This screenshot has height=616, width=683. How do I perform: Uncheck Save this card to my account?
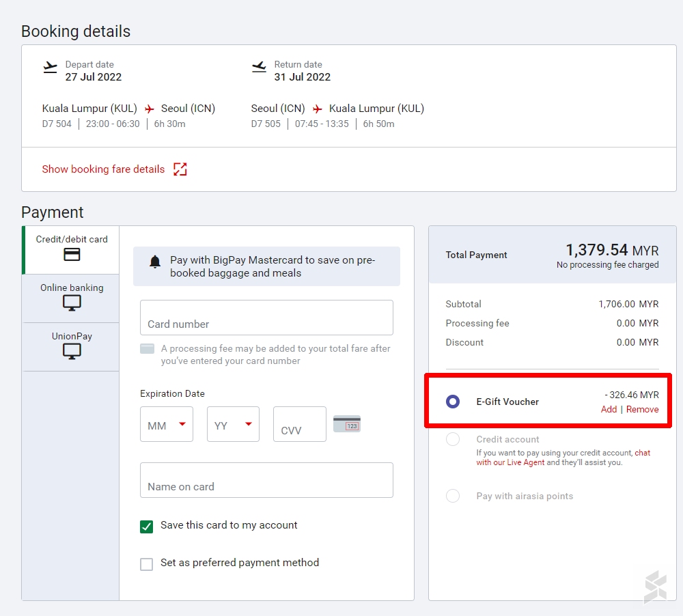coord(146,526)
